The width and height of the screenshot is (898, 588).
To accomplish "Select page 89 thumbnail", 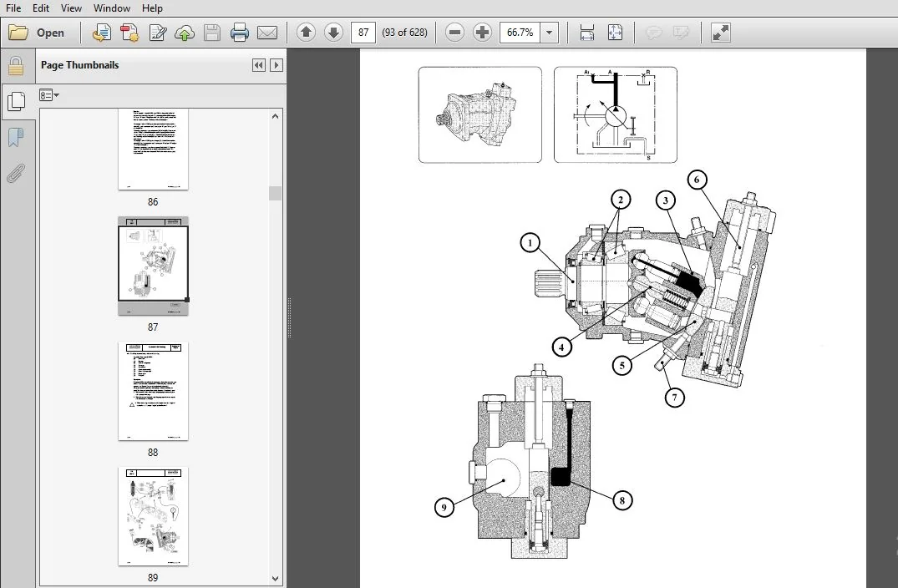I will pos(153,516).
